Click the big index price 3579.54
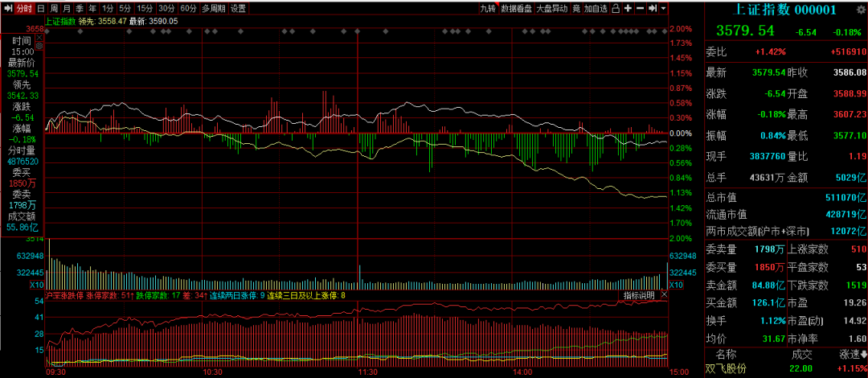The image size is (868, 378). click(746, 30)
